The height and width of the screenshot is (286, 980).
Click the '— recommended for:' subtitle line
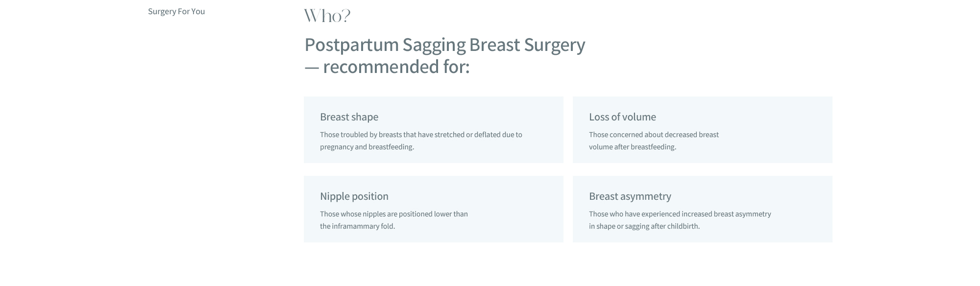point(387,67)
